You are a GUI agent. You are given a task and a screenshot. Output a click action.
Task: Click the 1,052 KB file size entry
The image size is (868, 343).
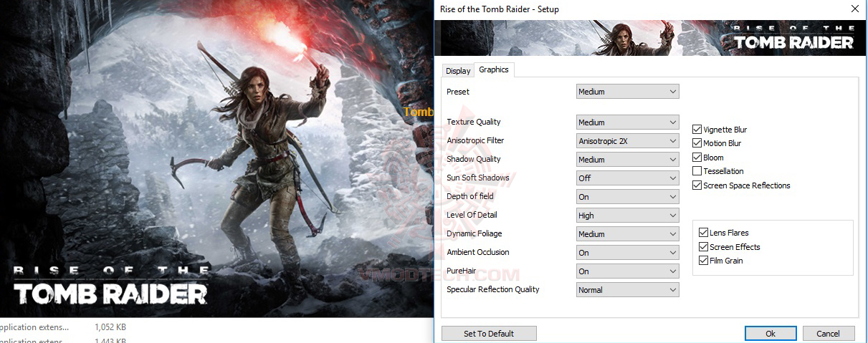(x=110, y=327)
